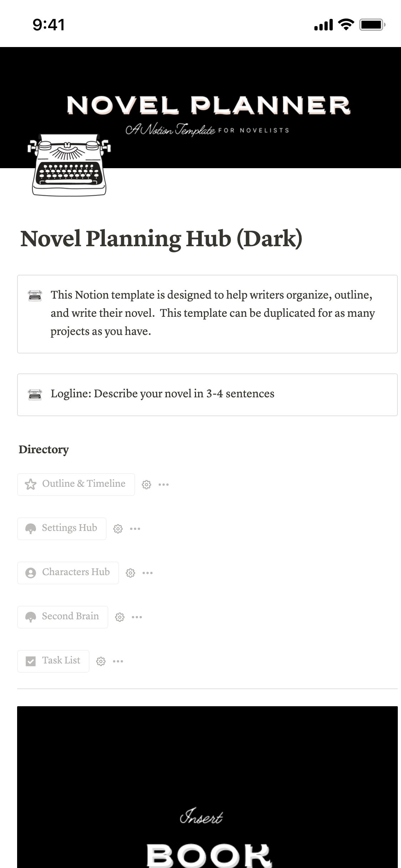Viewport: 401px width, 868px height.
Task: Click the gear icon beside Characters Hub
Action: [130, 573]
